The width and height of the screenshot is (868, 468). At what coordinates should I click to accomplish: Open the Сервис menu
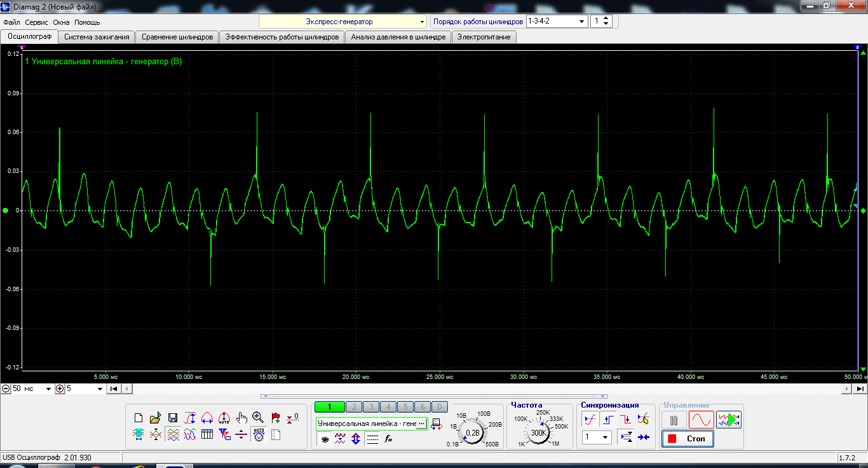point(36,22)
